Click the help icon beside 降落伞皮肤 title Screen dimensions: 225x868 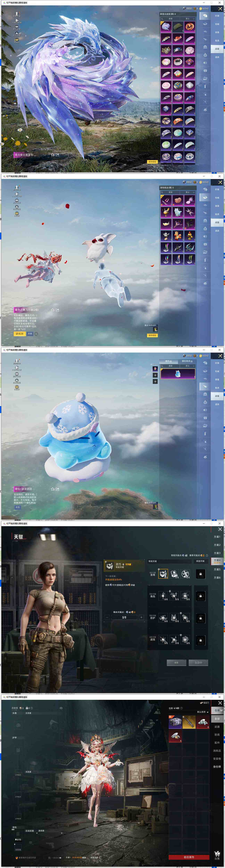(175, 14)
